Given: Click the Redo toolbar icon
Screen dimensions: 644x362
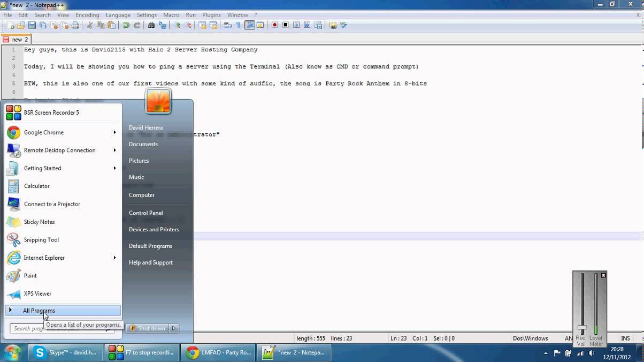Looking at the screenshot, I should [136, 25].
